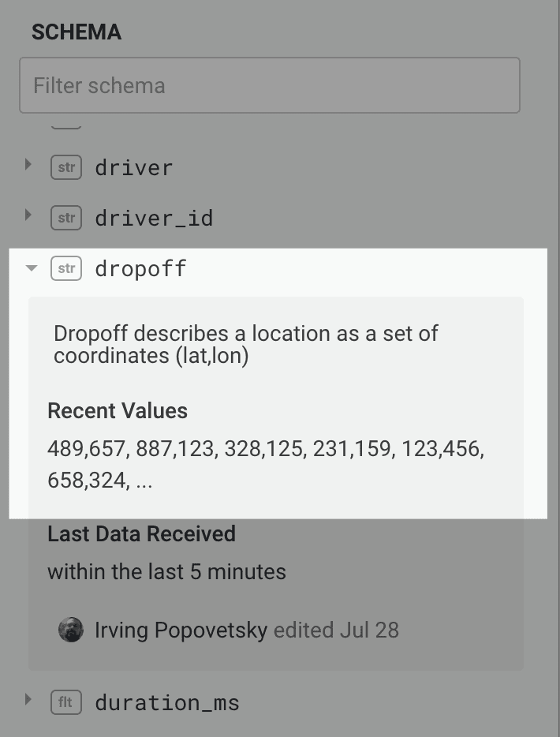
Task: Expand the driver field arrow
Action: coord(29,165)
